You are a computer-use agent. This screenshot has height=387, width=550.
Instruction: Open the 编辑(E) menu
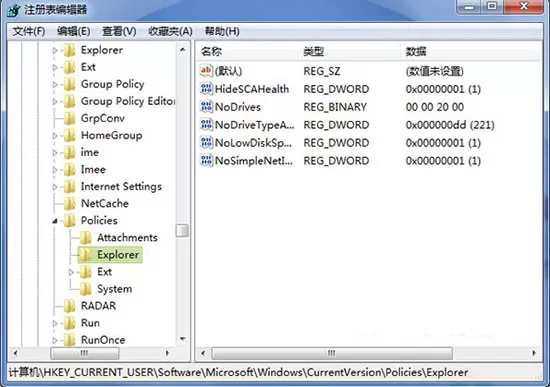click(74, 32)
